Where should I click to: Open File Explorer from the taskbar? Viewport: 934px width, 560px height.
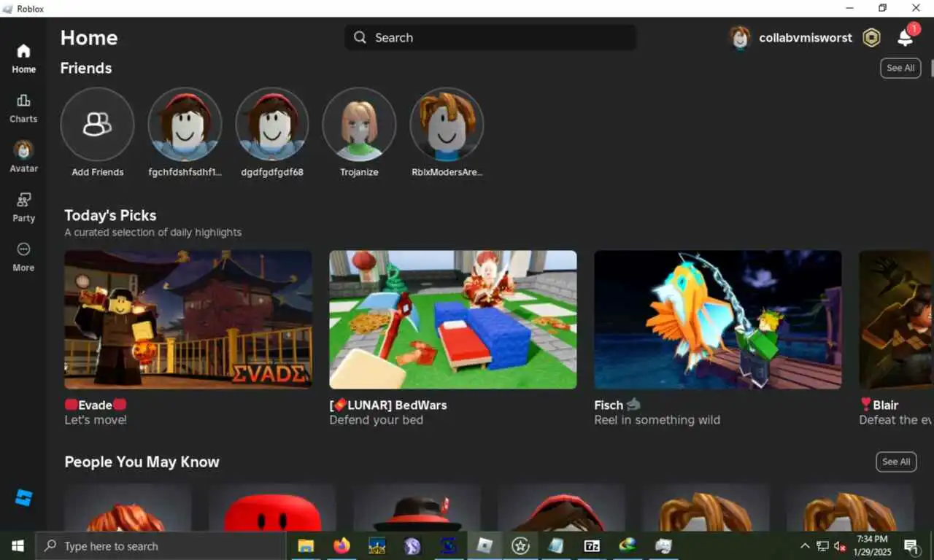coord(306,545)
